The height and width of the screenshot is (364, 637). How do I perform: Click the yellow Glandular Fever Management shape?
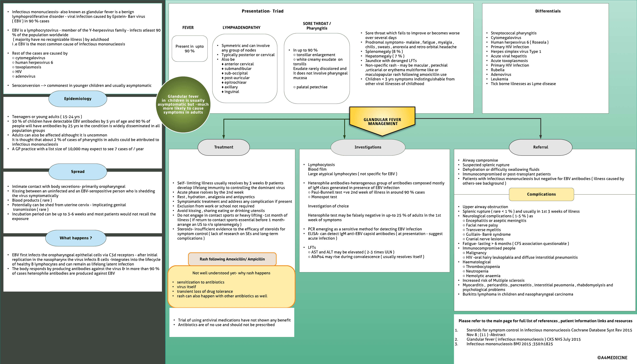[382, 121]
